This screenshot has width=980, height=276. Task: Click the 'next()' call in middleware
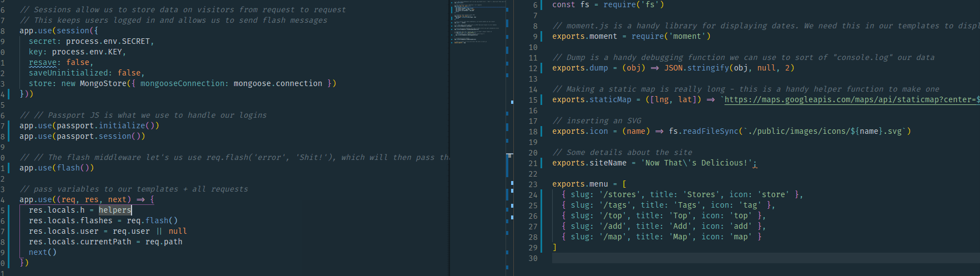pyautogui.click(x=43, y=253)
